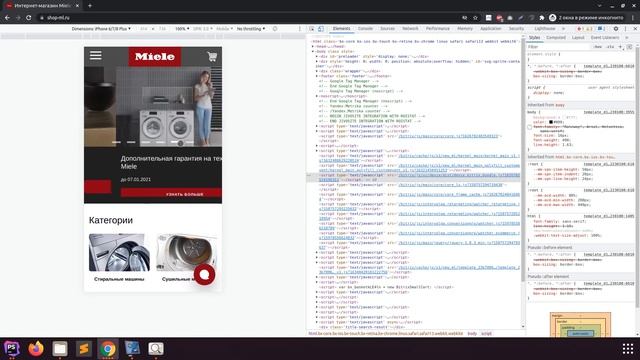Click the incognito profile indicator
The width and height of the screenshot is (640, 360).
[x=586, y=18]
